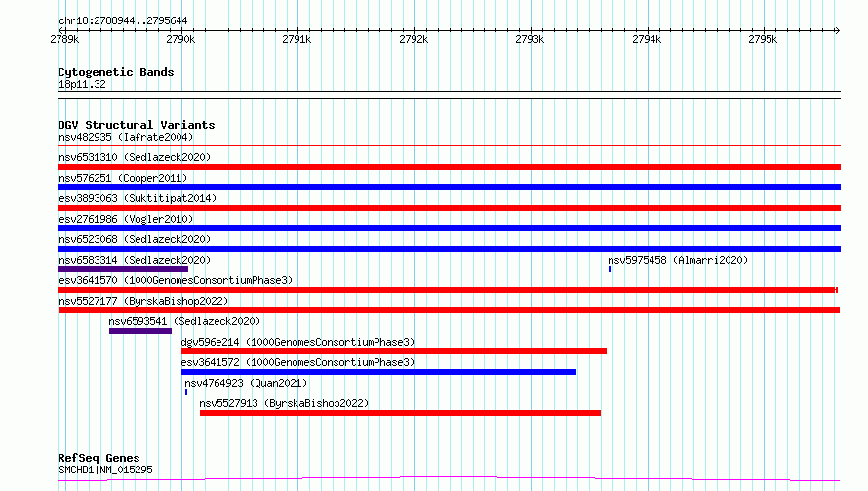The image size is (868, 491).
Task: Open the nsv4764923 (Quan2021) label
Action: [x=246, y=383]
